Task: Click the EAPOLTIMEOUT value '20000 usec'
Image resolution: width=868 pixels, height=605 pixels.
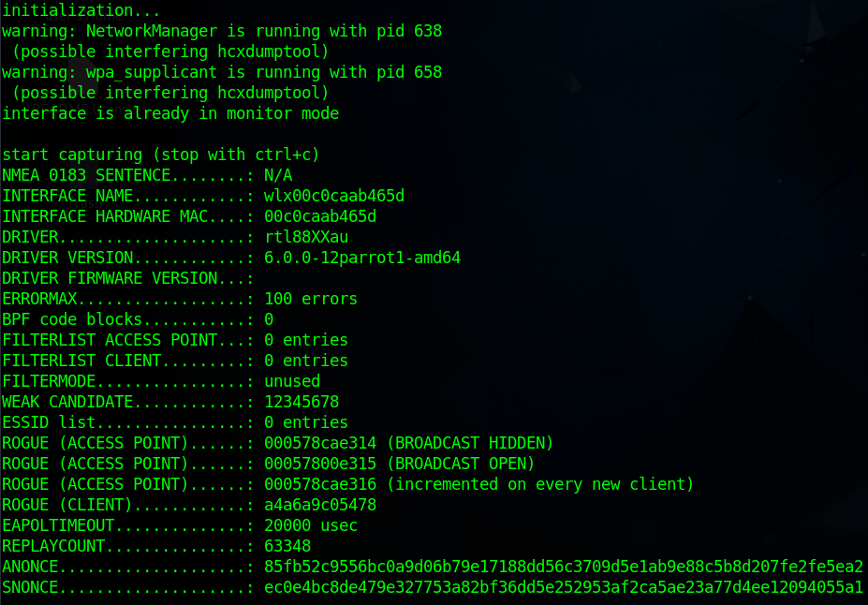Action: (x=311, y=525)
